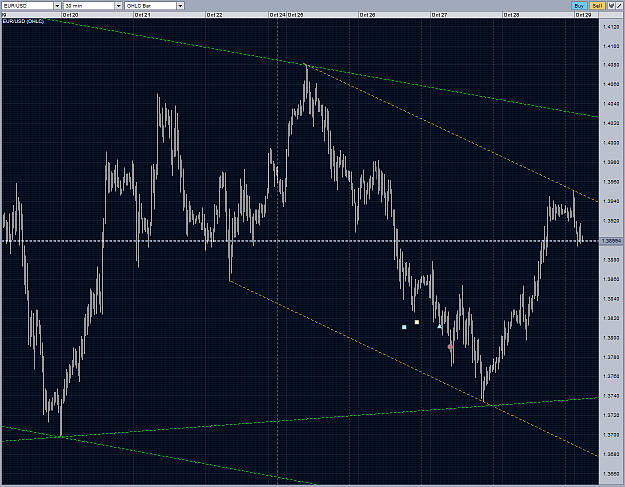Click the blue Buy button

pos(579,6)
